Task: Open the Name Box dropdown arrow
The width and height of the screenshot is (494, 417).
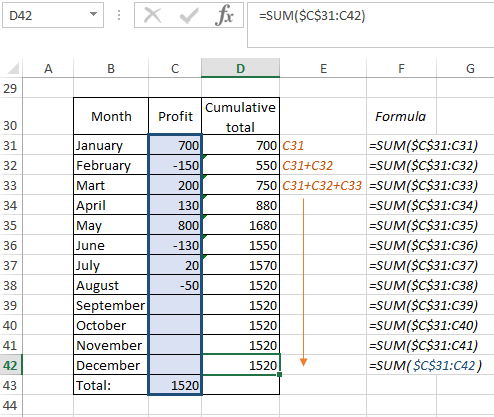Action: pyautogui.click(x=94, y=14)
